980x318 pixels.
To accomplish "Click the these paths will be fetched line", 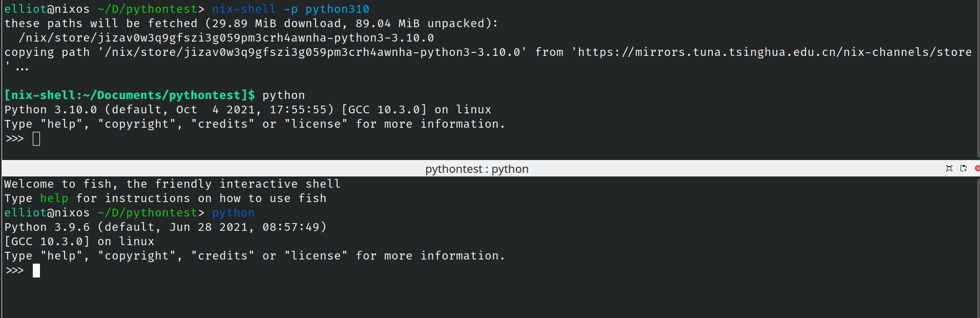I will point(251,24).
